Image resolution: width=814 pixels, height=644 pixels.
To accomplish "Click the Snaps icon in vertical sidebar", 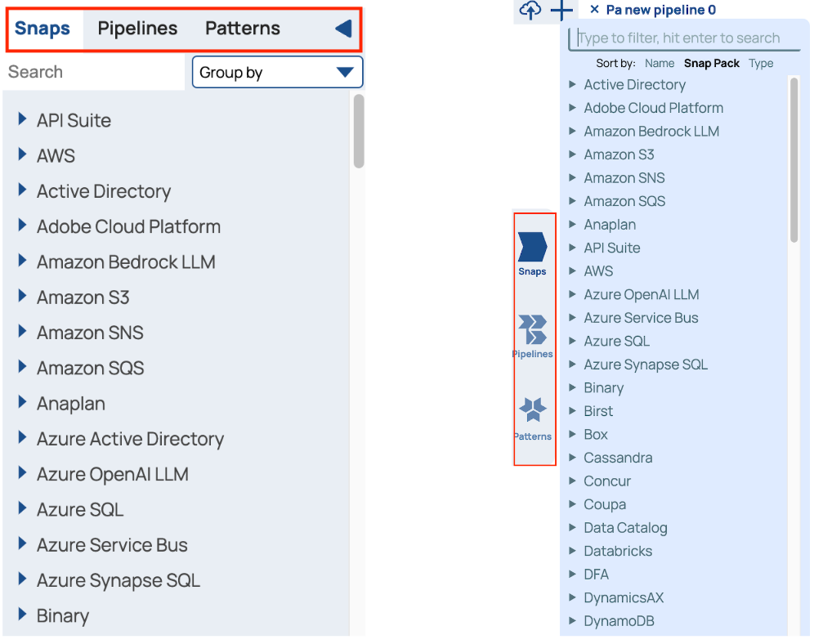I will (532, 247).
